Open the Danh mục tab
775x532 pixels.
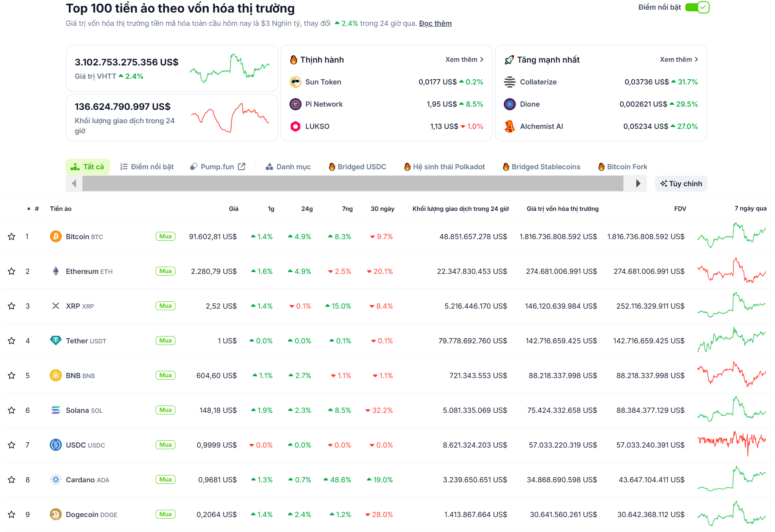(x=288, y=166)
